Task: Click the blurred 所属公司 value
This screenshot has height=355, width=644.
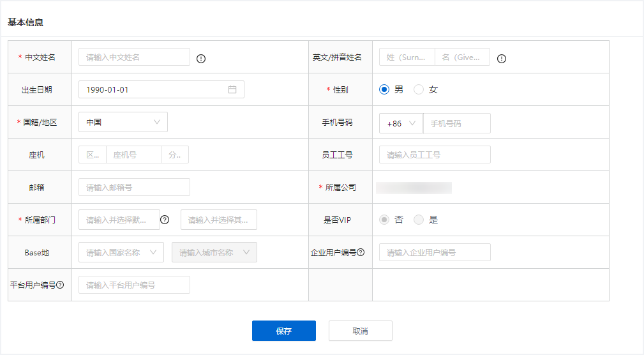Action: (414, 188)
